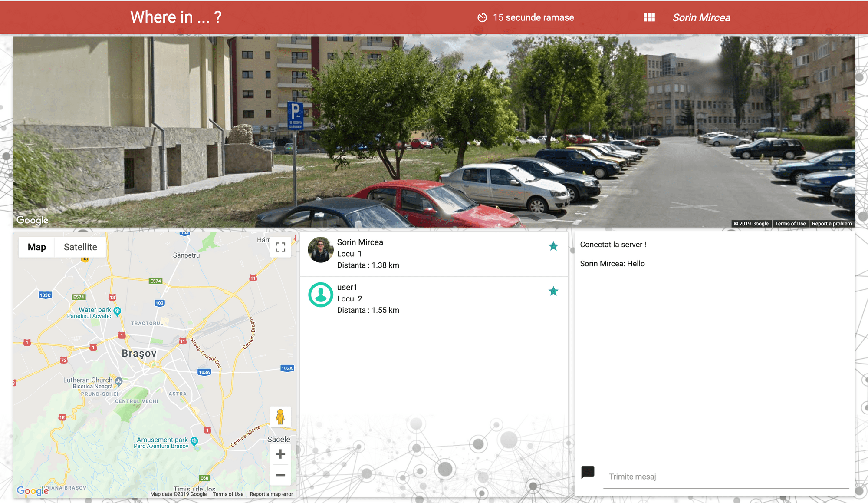Screen dimensions: 868x503
Task: Click the Brașov city label on map
Action: (x=139, y=353)
